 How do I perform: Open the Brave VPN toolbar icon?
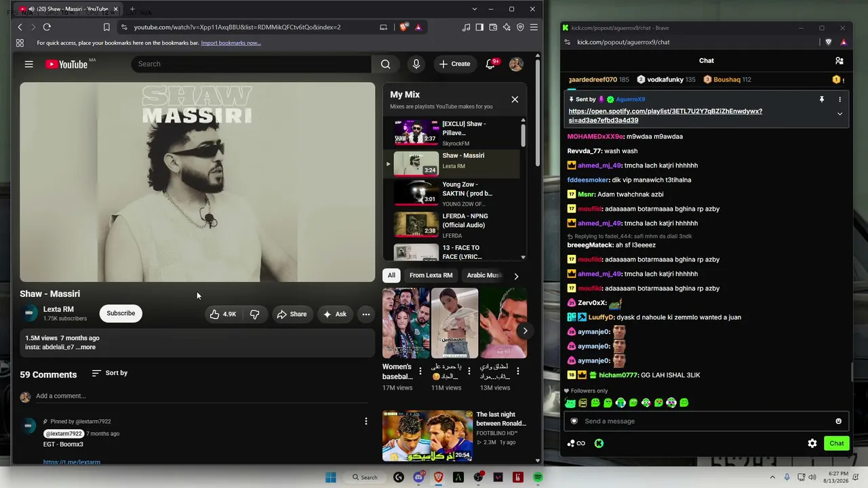520,27
